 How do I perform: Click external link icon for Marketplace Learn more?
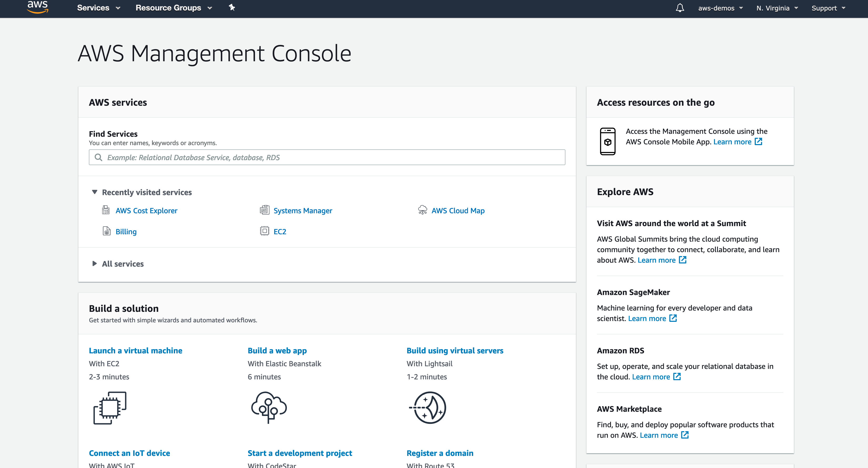coord(685,435)
